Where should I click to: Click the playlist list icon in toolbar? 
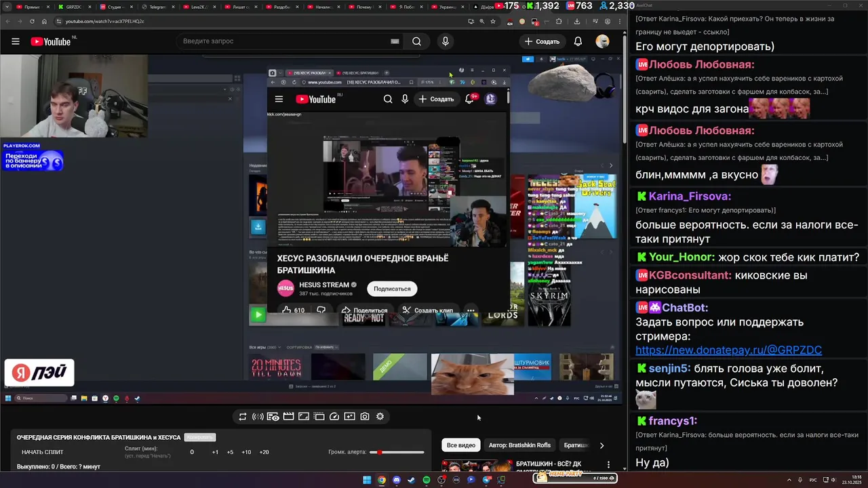point(319,417)
